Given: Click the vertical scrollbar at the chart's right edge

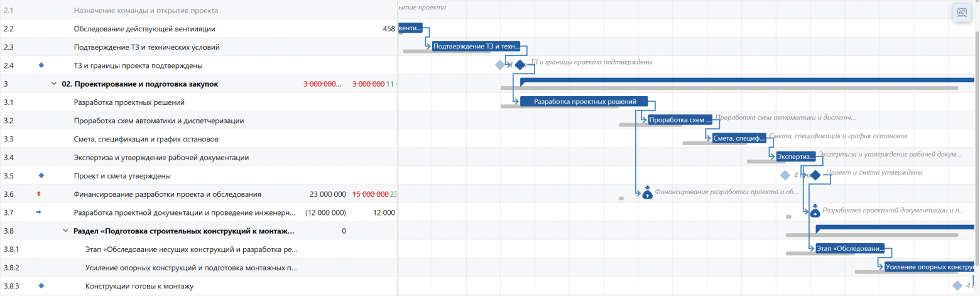Looking at the screenshot, I should (x=976, y=148).
